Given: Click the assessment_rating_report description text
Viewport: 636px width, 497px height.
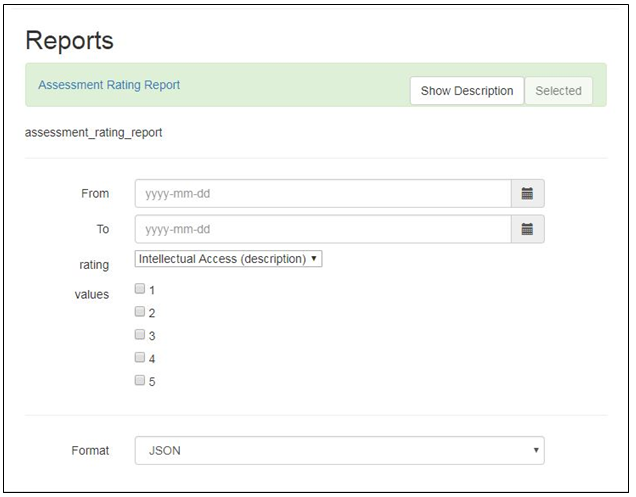Looking at the screenshot, I should 93,133.
